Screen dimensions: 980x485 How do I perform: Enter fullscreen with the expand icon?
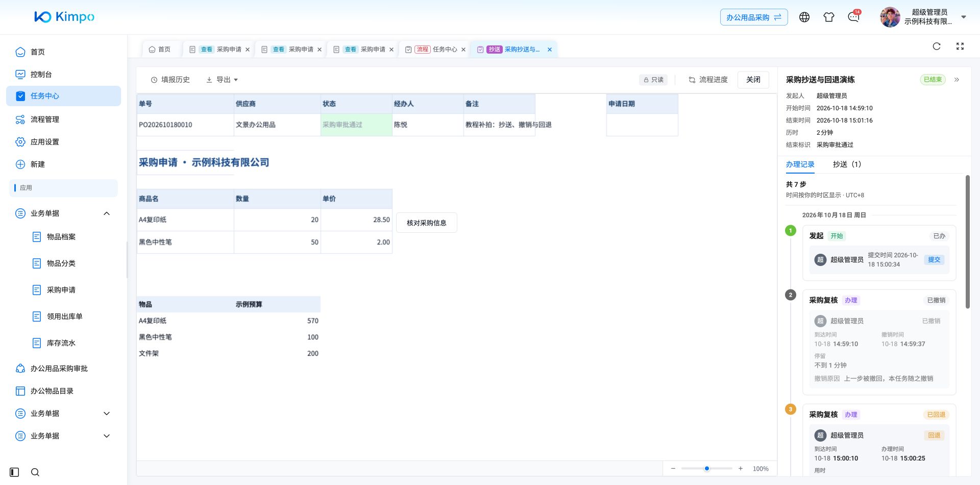[x=960, y=46]
